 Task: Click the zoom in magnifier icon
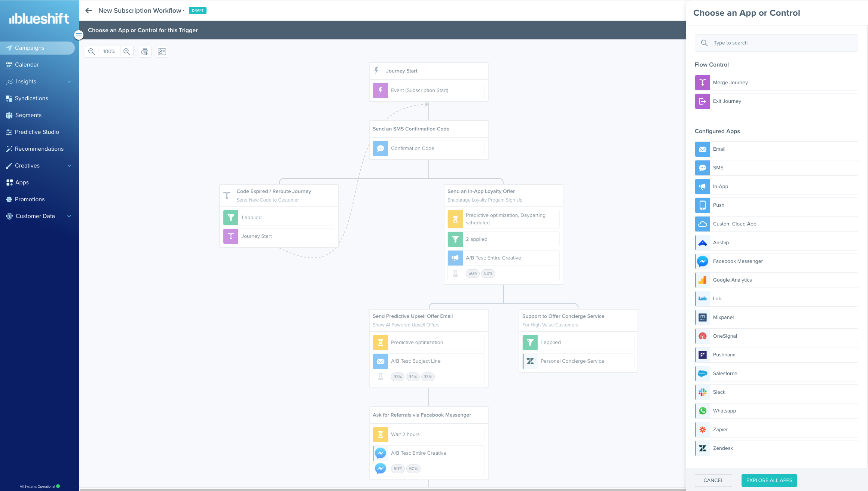[127, 52]
